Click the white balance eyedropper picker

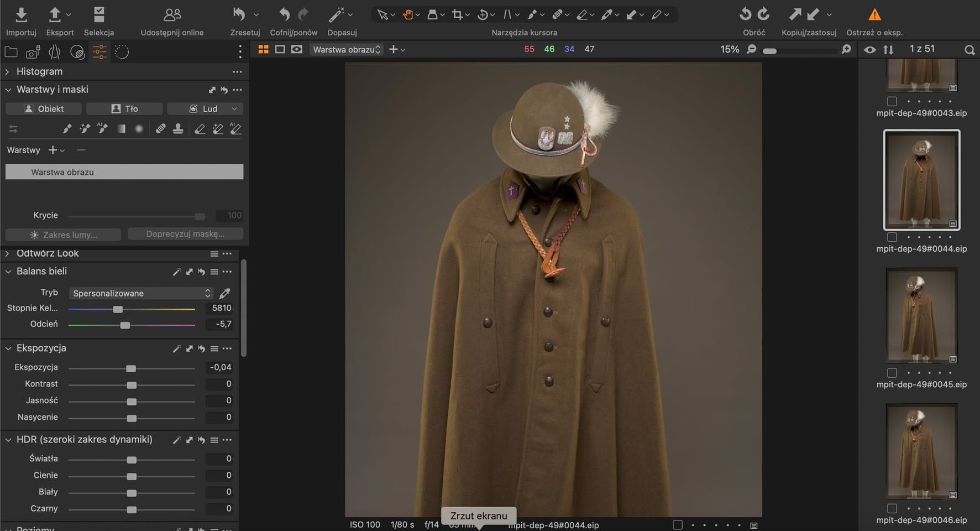224,293
